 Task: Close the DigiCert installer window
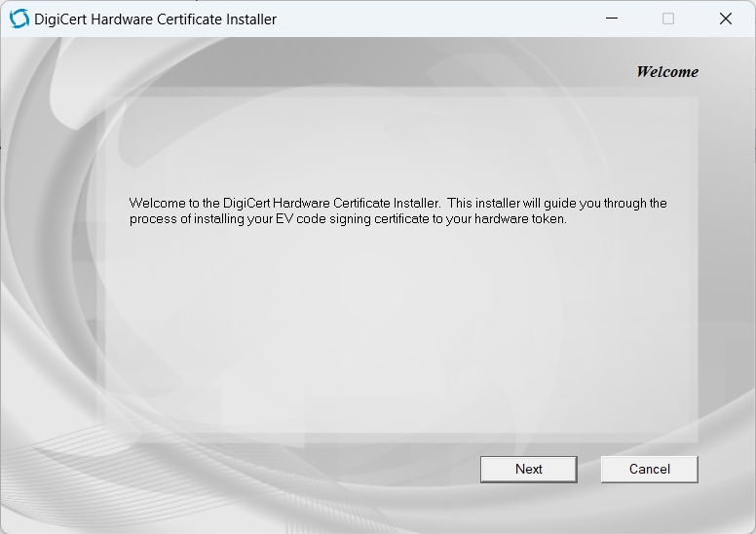tap(725, 19)
